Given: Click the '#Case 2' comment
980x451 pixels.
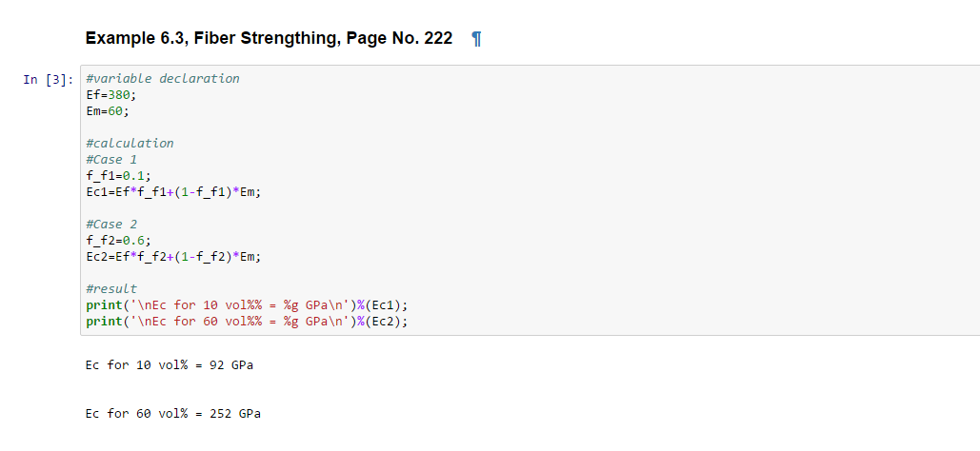Looking at the screenshot, I should 110,224.
